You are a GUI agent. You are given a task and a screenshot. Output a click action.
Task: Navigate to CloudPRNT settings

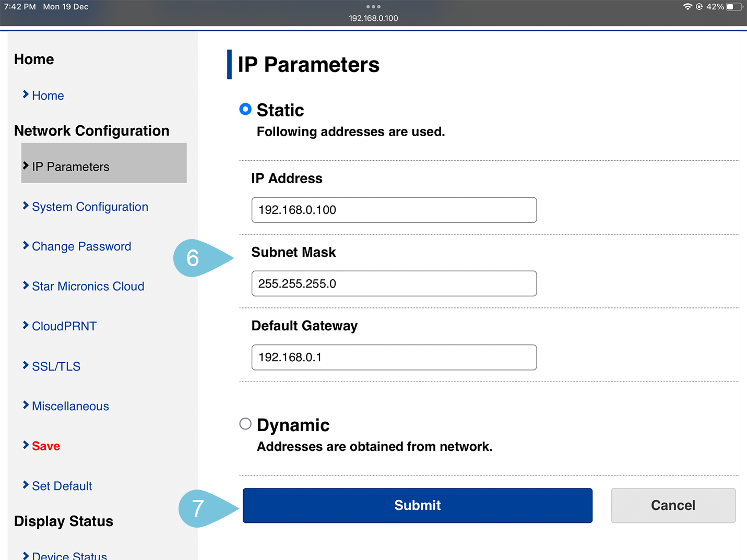[64, 326]
